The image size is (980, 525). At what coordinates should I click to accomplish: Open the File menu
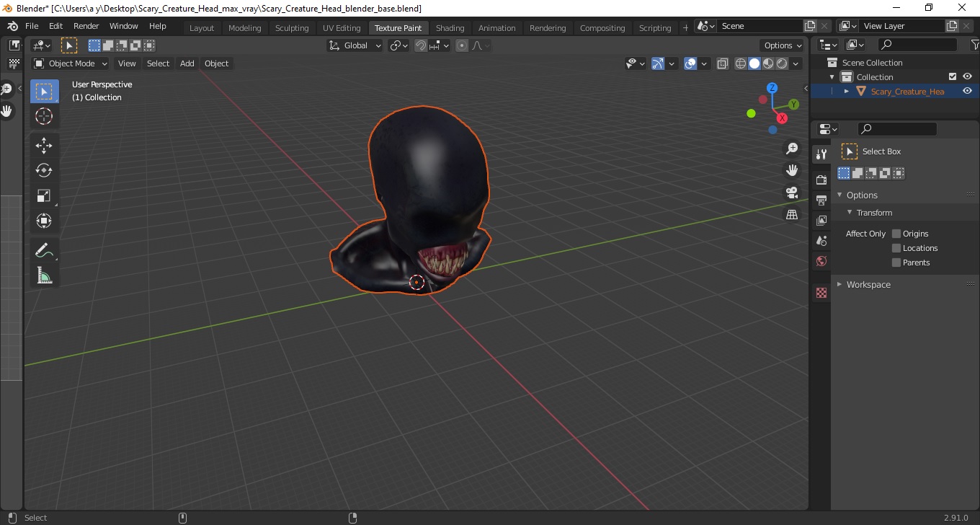click(x=32, y=26)
